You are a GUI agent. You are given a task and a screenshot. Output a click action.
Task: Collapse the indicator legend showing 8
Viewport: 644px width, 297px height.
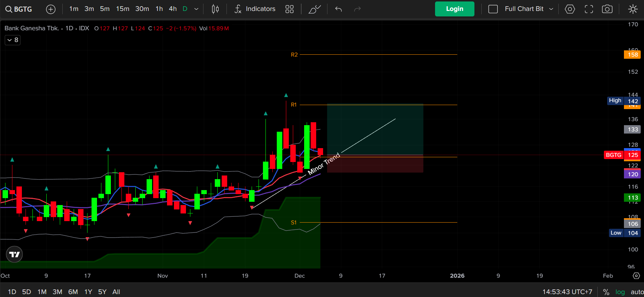(12, 40)
